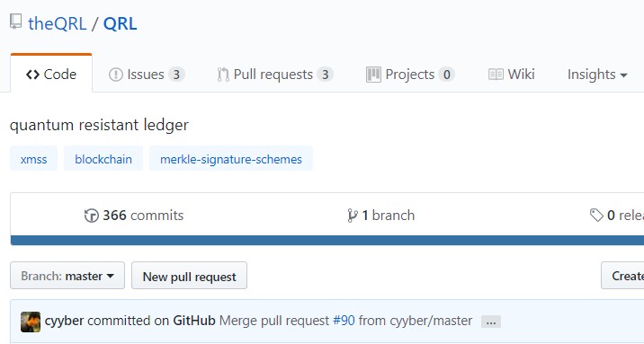Click the repository book icon
644x344 pixels.
pos(16,22)
